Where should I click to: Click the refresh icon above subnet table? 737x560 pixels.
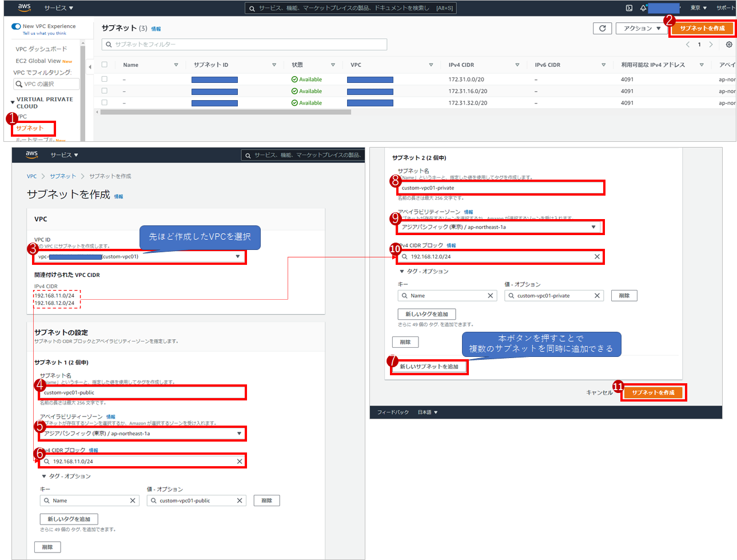pyautogui.click(x=602, y=29)
